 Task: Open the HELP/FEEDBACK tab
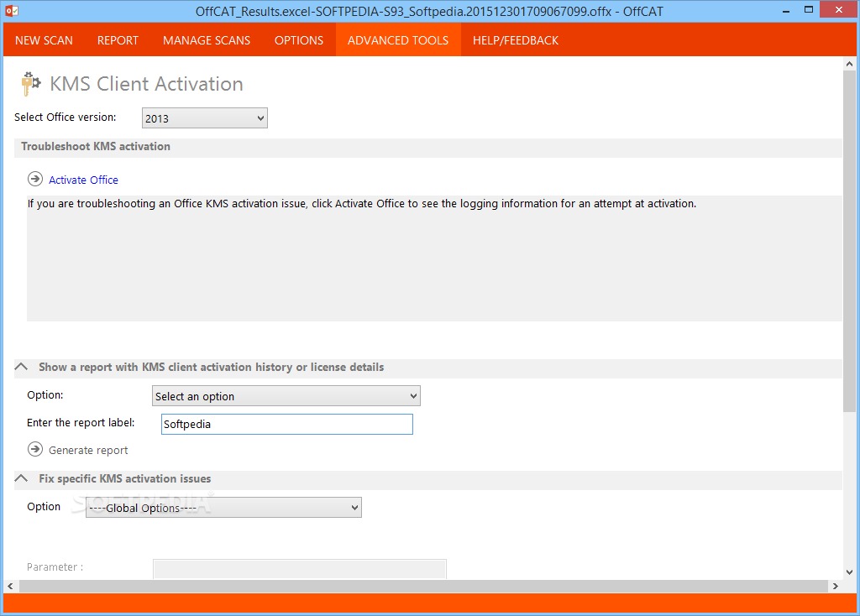coord(516,40)
